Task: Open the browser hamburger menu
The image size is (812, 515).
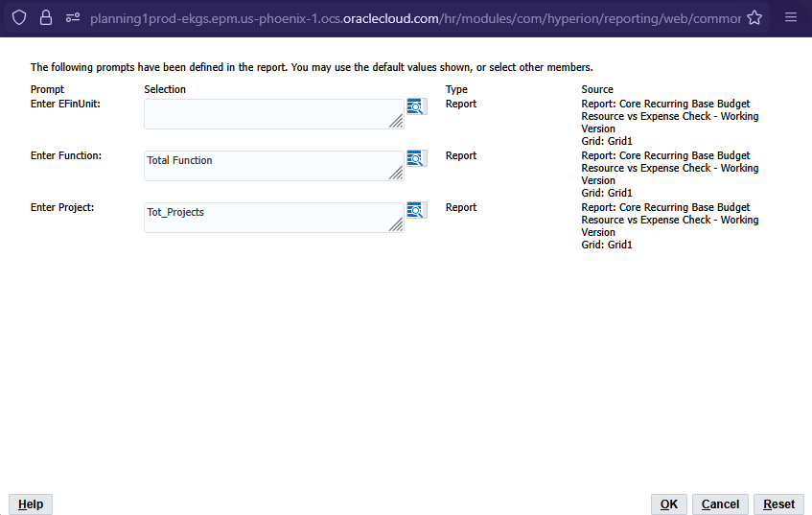Action: pyautogui.click(x=790, y=17)
